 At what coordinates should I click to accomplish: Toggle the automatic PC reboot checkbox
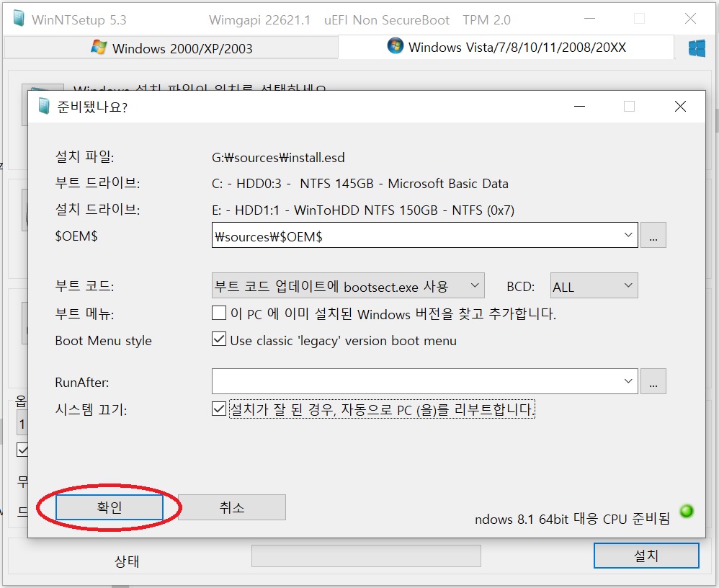click(219, 409)
